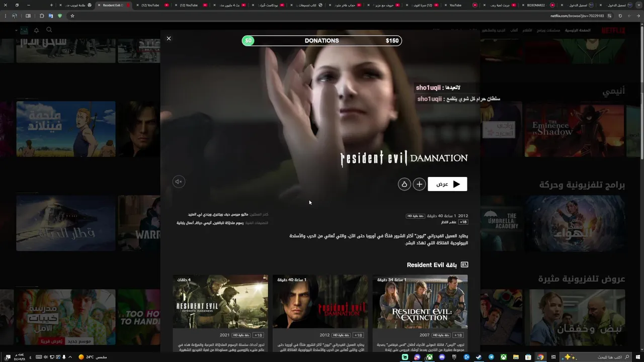Open Epic Games from the taskbar

click(454, 357)
